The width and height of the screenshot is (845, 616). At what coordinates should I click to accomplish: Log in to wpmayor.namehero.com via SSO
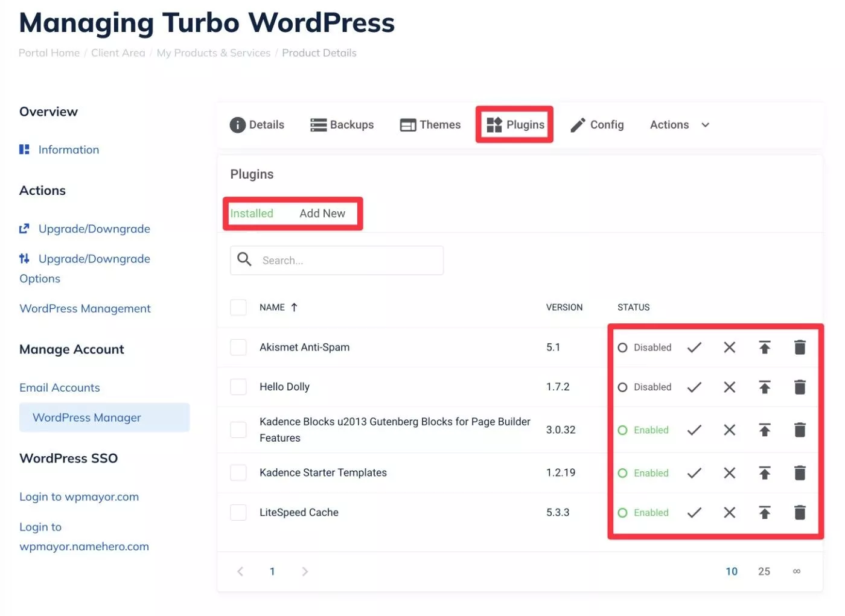point(84,536)
